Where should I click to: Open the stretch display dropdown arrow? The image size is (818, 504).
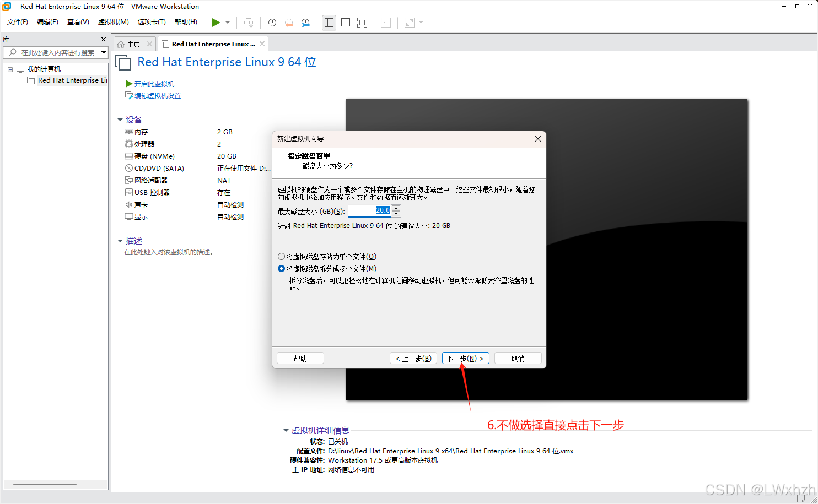pos(421,23)
